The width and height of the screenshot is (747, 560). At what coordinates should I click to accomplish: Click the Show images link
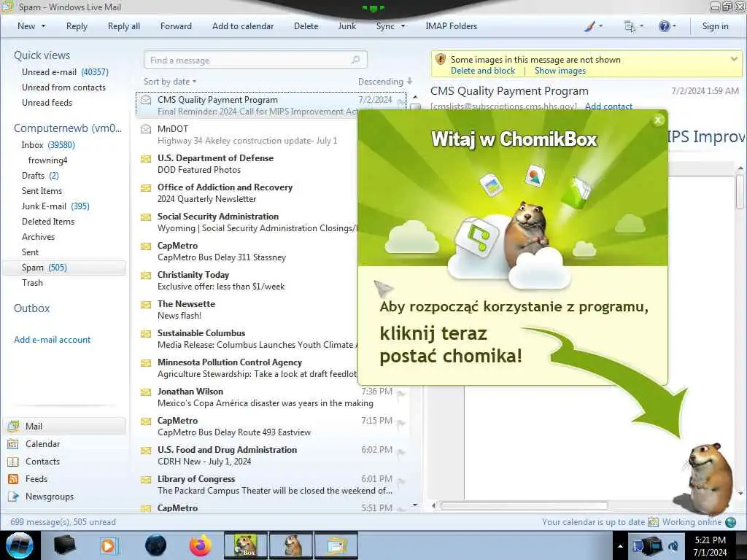click(560, 71)
